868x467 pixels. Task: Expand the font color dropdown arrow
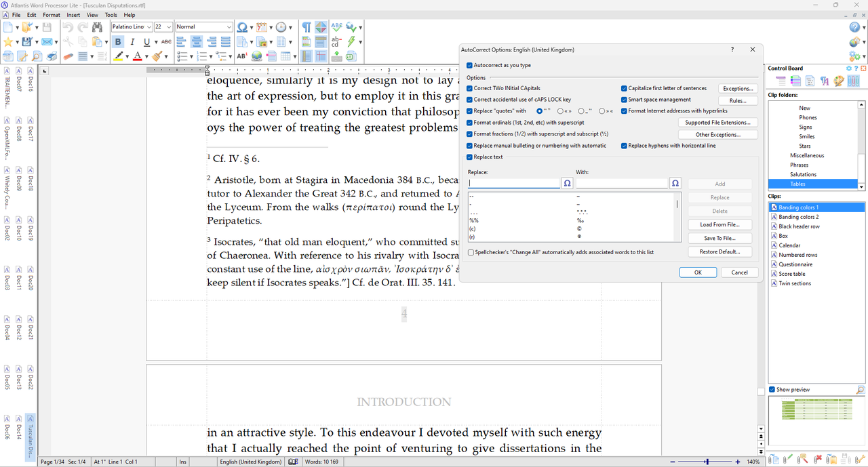[146, 56]
